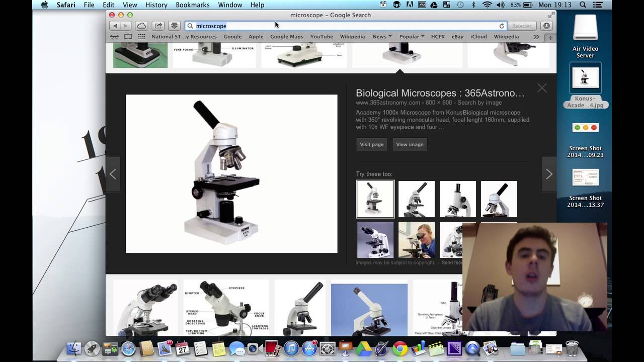Open Photo Booth in the Dock
644x362 pixels.
coord(273,348)
